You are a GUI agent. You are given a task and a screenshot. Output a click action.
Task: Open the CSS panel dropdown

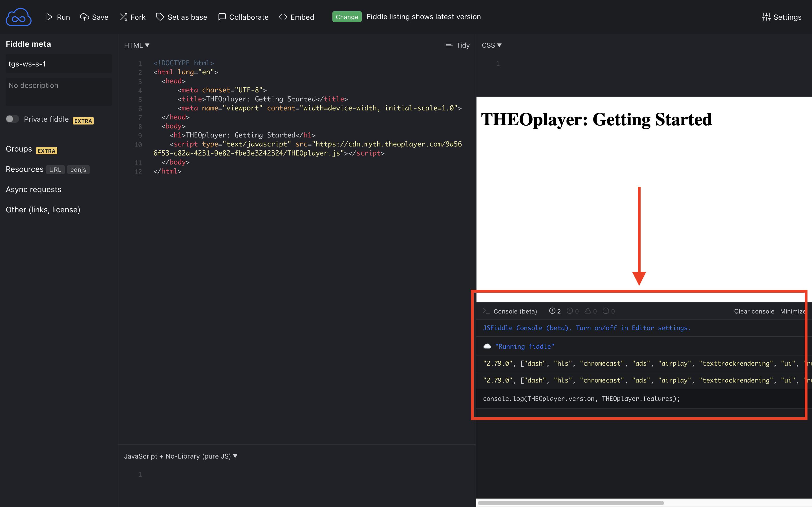tap(491, 45)
